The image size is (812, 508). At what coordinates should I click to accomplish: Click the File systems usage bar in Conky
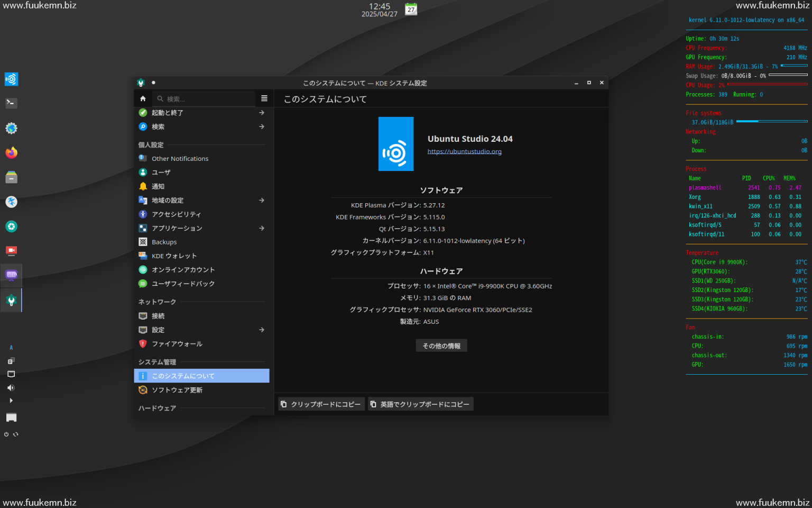(x=772, y=122)
